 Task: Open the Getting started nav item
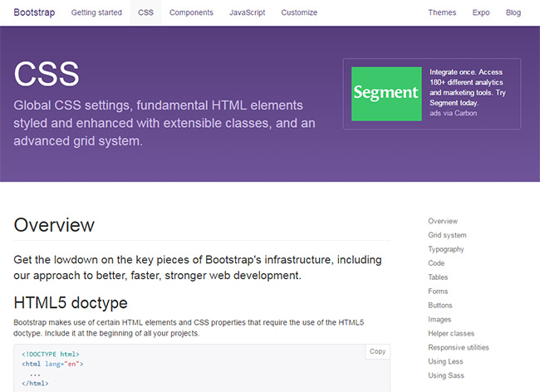coord(96,12)
